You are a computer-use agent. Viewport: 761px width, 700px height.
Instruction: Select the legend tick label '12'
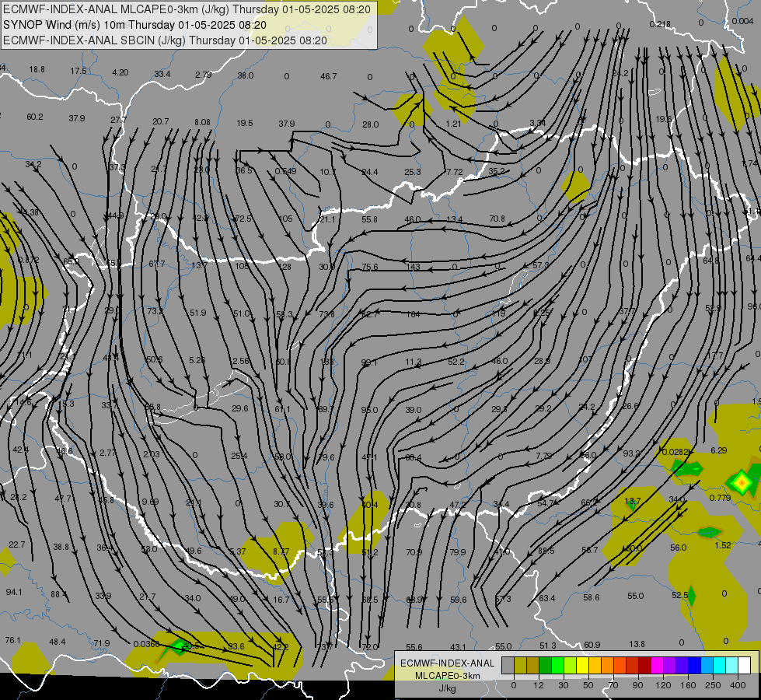coord(538,685)
